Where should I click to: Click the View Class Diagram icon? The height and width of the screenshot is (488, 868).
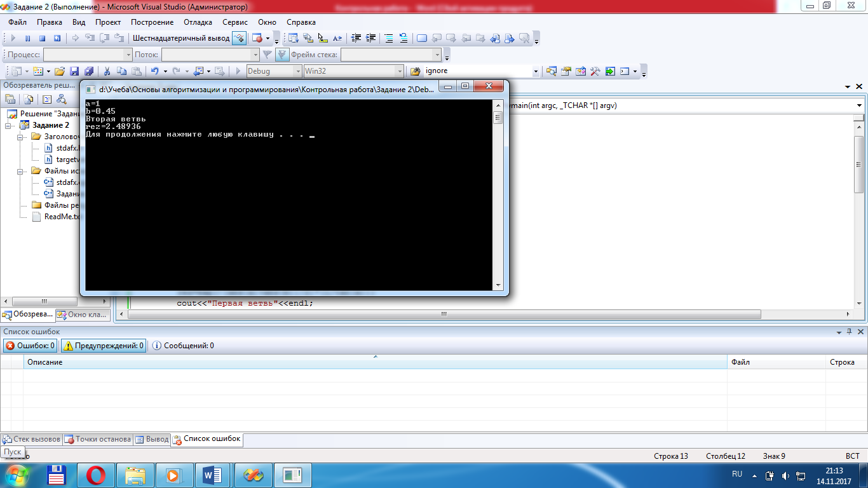click(x=62, y=99)
